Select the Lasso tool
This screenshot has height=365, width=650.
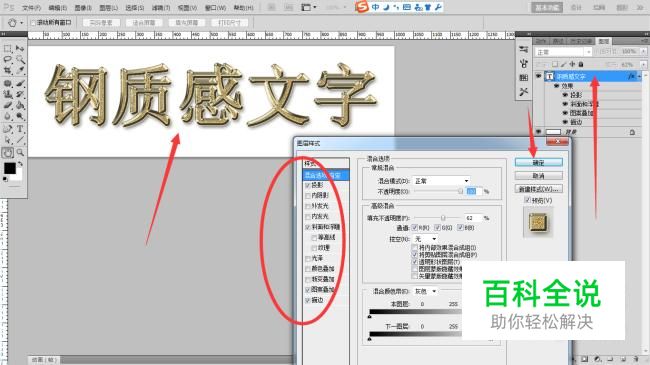(7, 60)
